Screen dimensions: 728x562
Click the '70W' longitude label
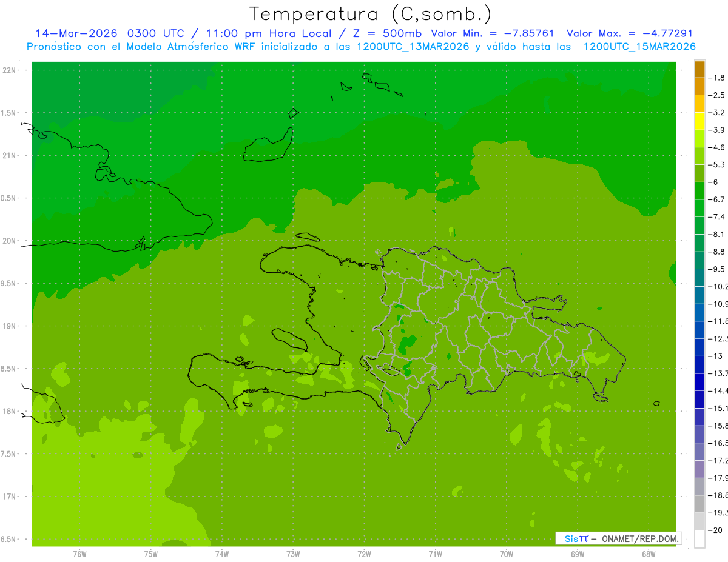click(507, 554)
